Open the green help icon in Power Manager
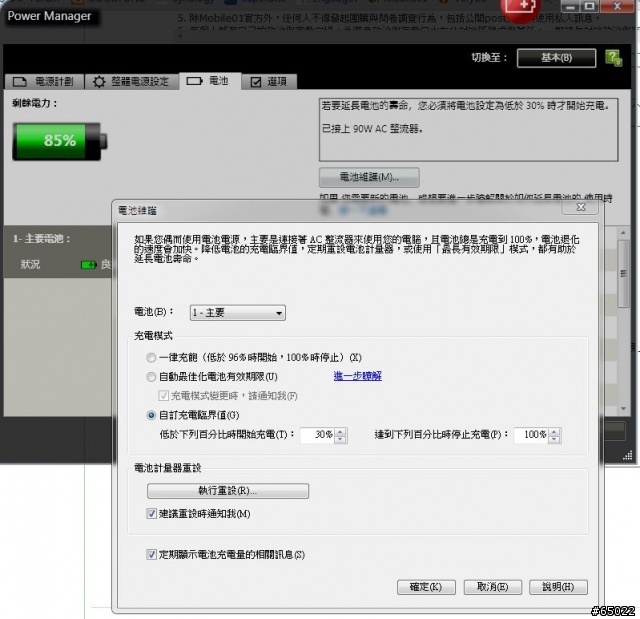Viewport: 640px width, 619px height. (x=613, y=58)
